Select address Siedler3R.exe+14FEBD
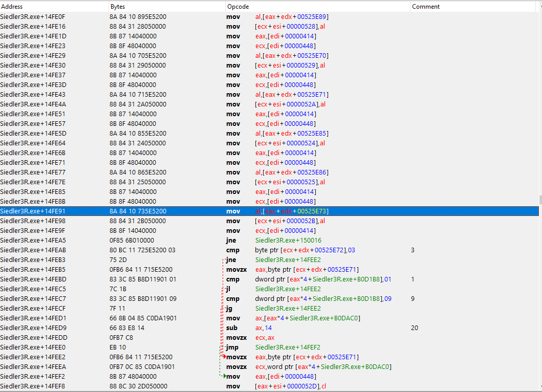Viewport: 542px width, 392px height. (x=34, y=279)
